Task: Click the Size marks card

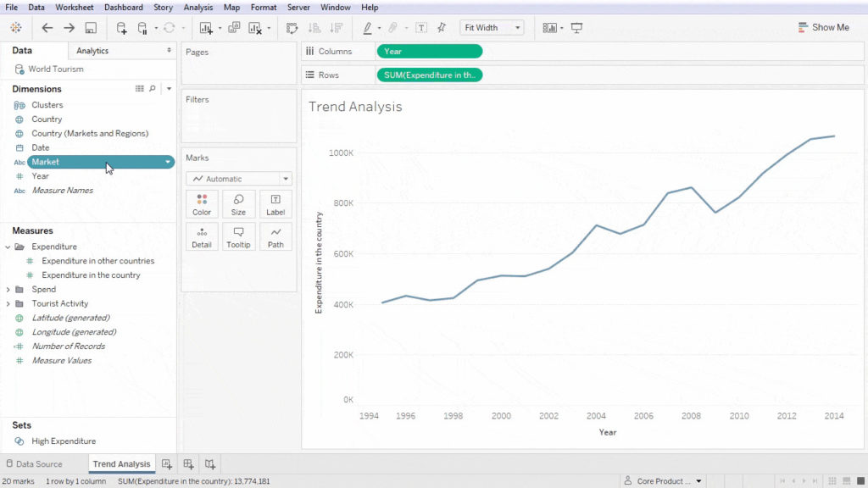Action: pos(238,203)
